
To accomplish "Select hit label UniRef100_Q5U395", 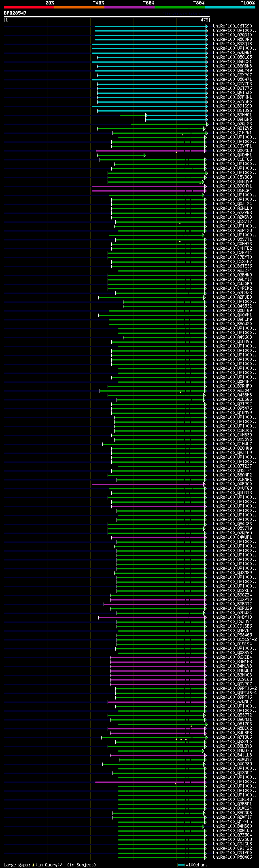I will point(232,342).
